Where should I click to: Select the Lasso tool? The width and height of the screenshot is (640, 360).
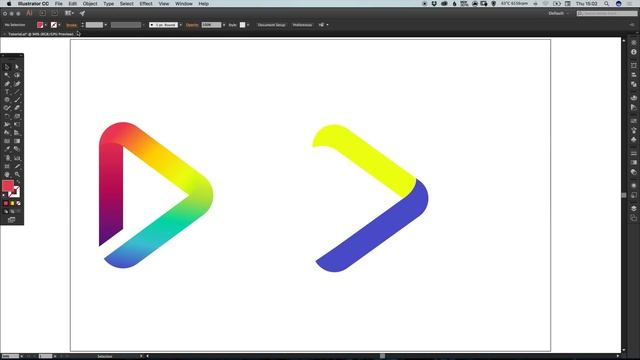coord(17,75)
